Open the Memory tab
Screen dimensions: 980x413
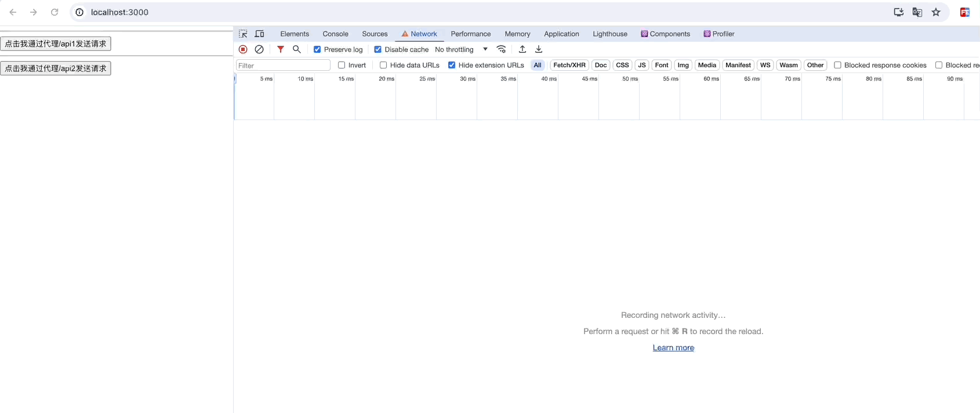click(517, 34)
